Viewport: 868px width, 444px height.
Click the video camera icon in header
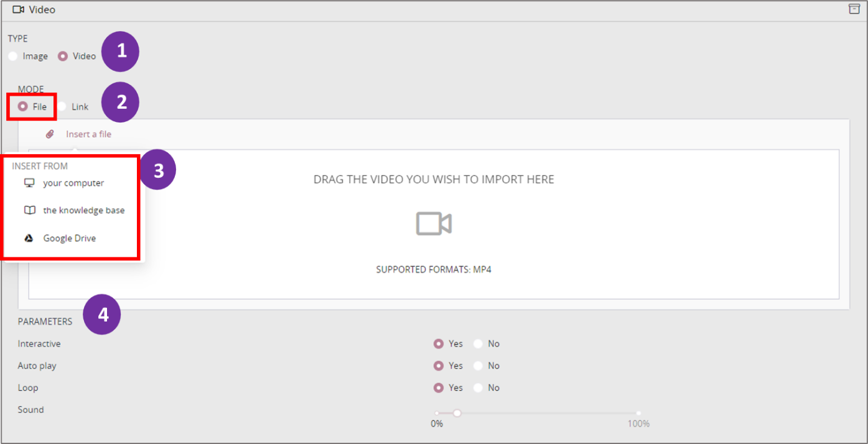coord(18,9)
